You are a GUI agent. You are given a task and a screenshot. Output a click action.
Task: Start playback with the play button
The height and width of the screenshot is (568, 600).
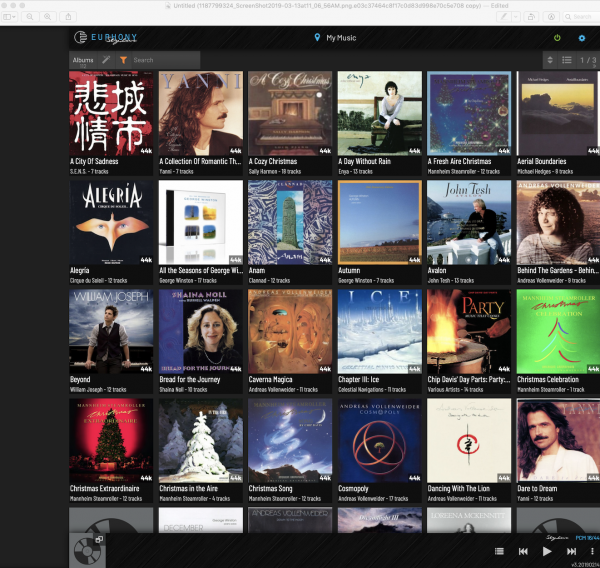547,551
